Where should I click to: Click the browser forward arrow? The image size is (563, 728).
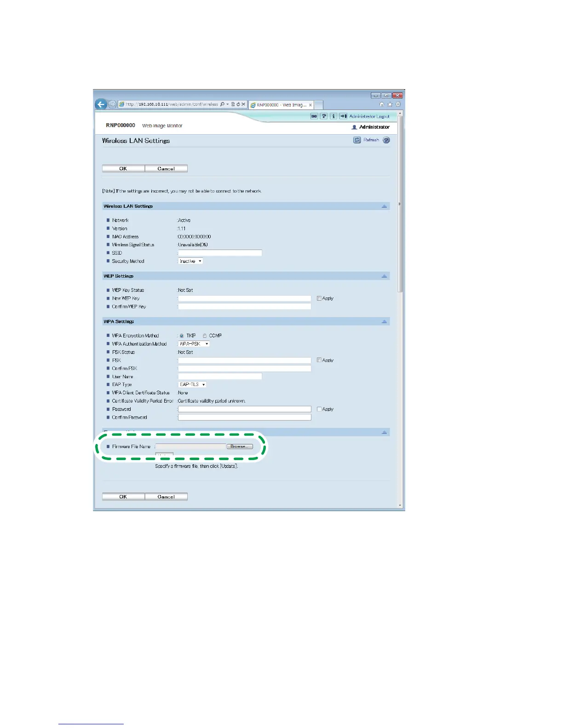point(113,105)
